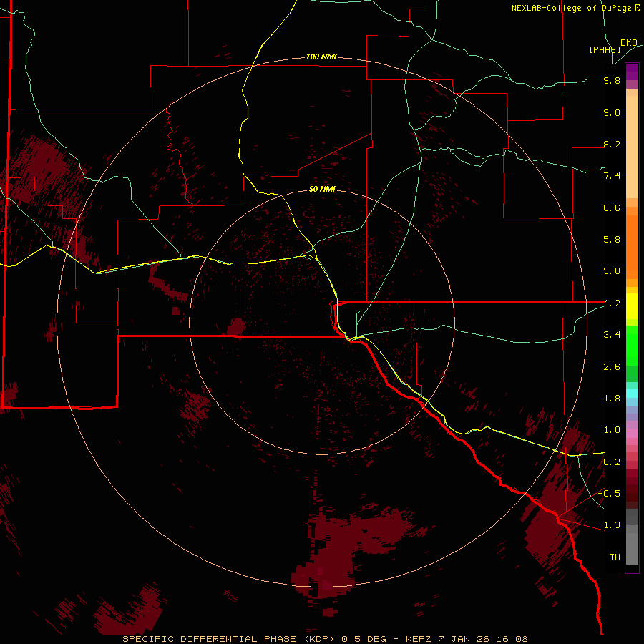Click the -0.5 scale value

pyautogui.click(x=609, y=494)
